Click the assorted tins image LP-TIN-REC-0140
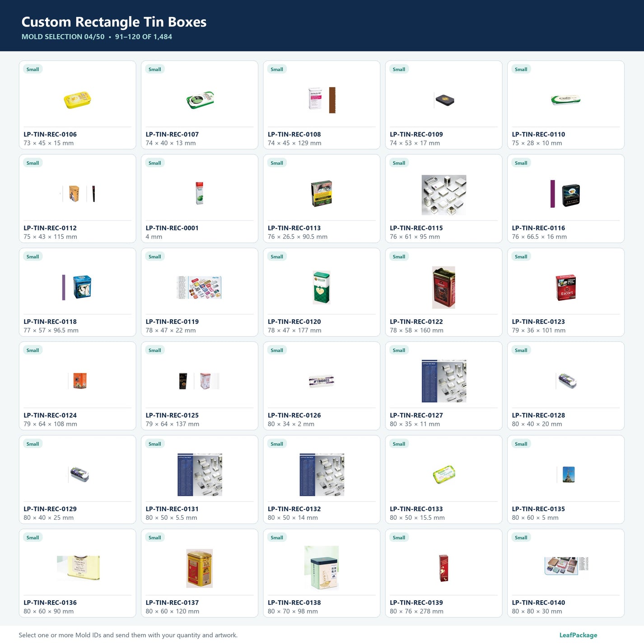The height and width of the screenshot is (644, 644). pos(566,566)
